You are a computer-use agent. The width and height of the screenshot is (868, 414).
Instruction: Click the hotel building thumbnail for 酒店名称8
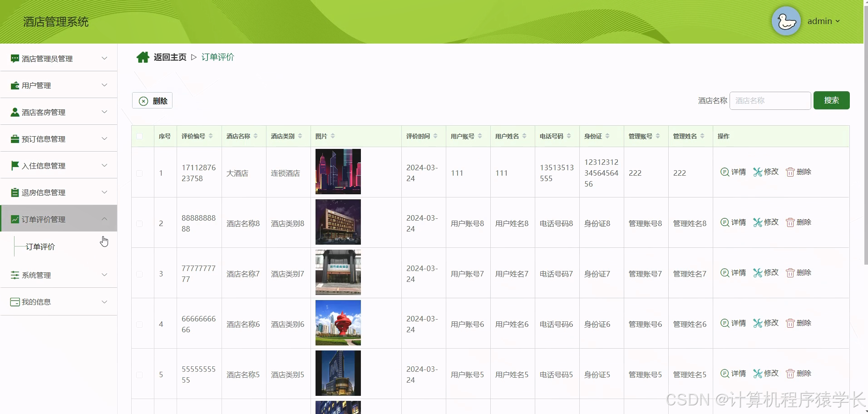click(338, 222)
